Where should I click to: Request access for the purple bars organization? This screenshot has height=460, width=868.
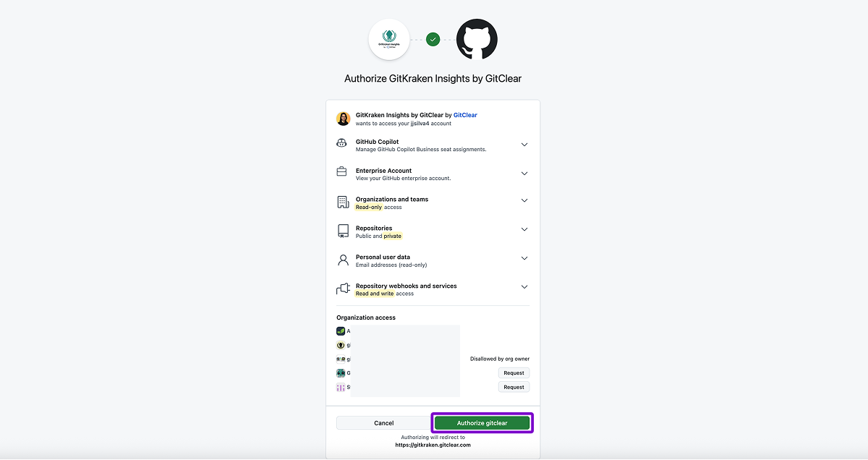514,387
